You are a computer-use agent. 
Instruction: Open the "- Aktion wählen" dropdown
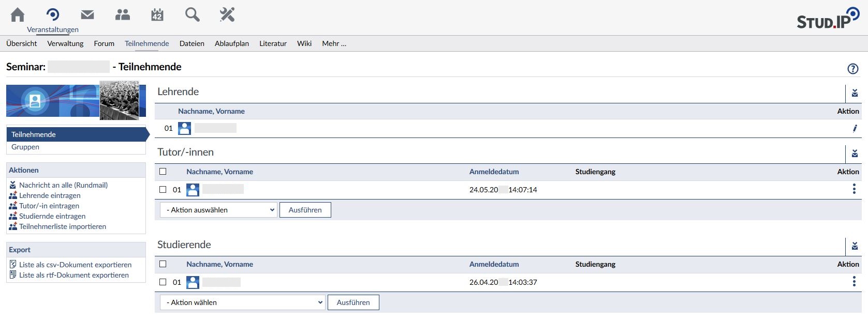coord(243,302)
